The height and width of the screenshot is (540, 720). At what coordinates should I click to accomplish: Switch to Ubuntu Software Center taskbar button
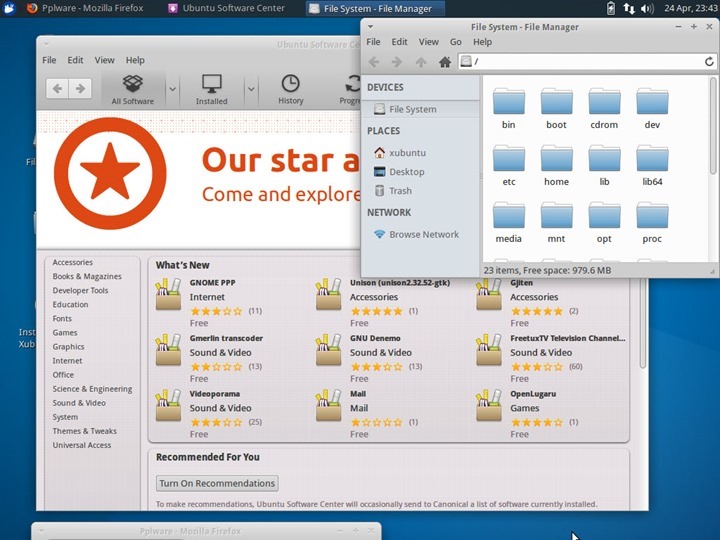(226, 8)
